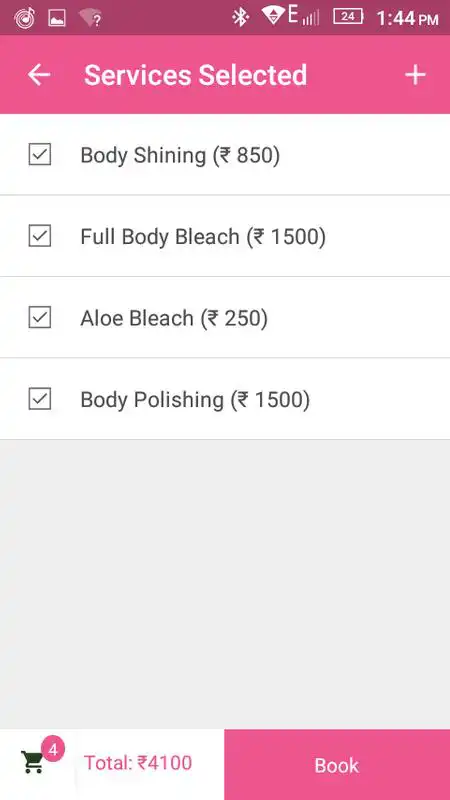The image size is (450, 800).
Task: Tap the battery level indicator
Action: [x=348, y=17]
